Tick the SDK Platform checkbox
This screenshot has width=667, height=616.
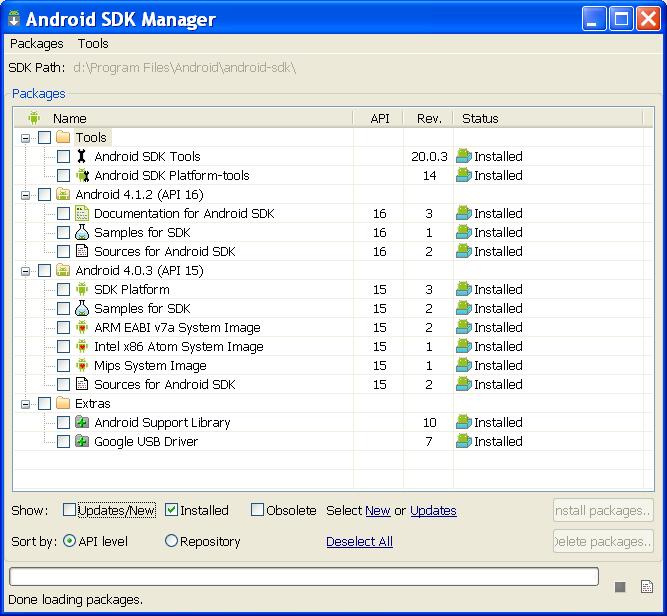click(x=63, y=289)
